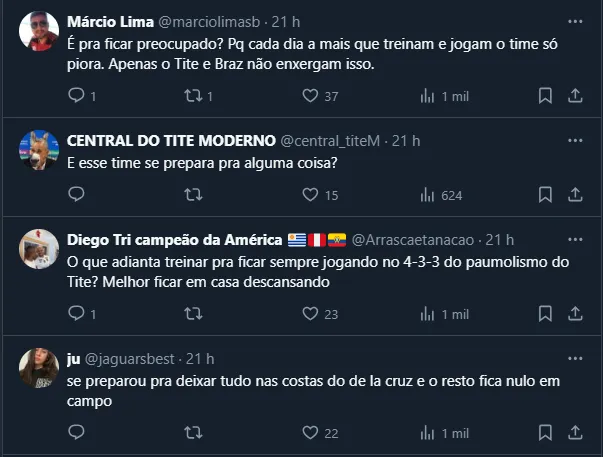Bookmark the tweet by ju
This screenshot has height=457, width=603.
click(545, 433)
